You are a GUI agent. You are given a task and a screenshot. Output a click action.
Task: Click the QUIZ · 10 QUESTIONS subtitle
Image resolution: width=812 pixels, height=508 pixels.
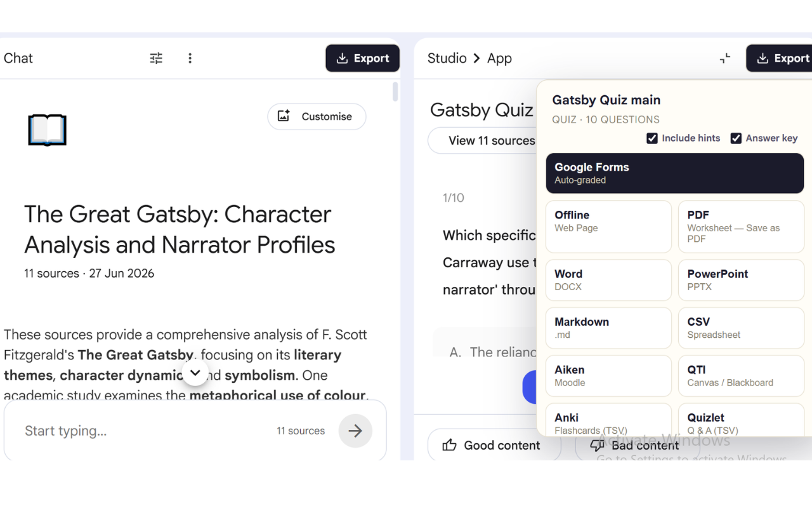606,119
